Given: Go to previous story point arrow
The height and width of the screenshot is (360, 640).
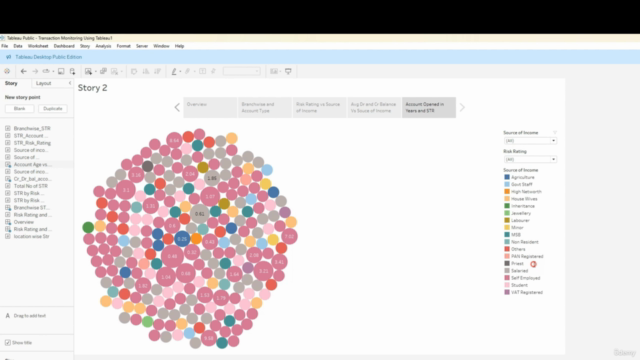Looking at the screenshot, I should click(177, 107).
